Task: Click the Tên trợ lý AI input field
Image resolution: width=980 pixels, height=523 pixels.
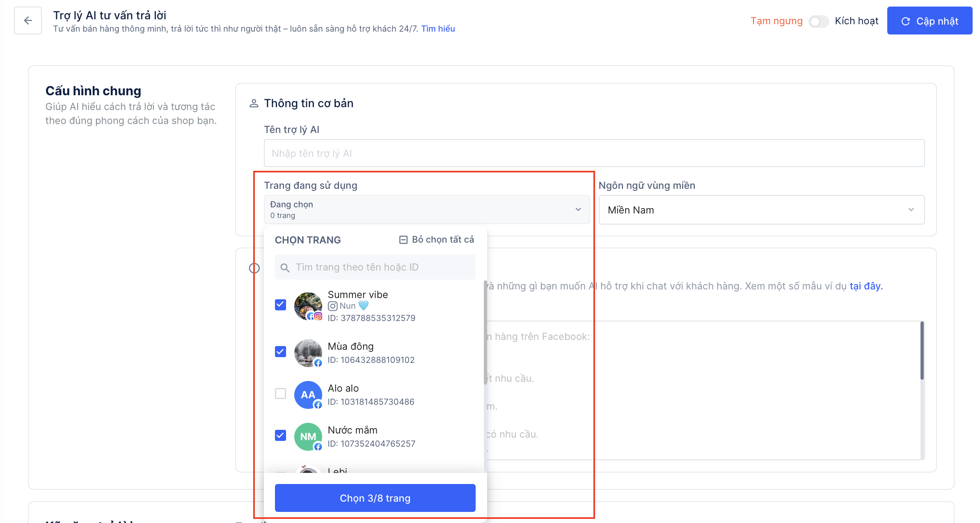Action: 594,153
